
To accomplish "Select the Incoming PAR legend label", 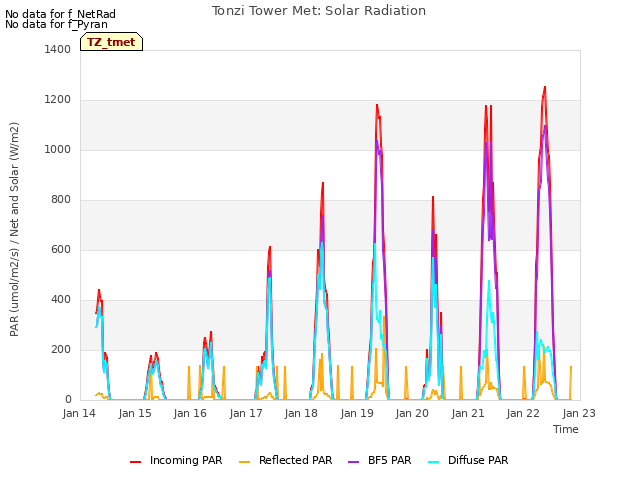I will pos(186,460).
